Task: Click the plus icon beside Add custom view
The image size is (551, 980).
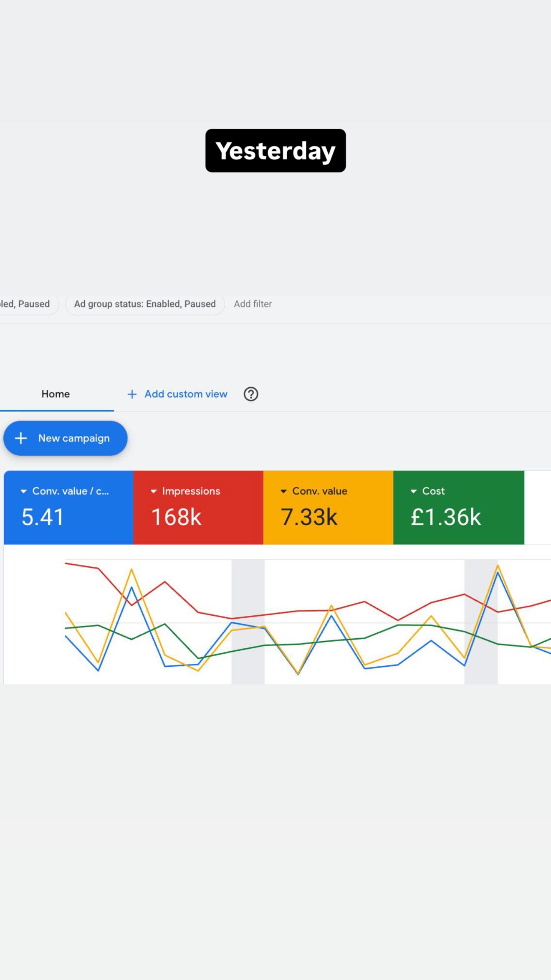Action: click(132, 394)
